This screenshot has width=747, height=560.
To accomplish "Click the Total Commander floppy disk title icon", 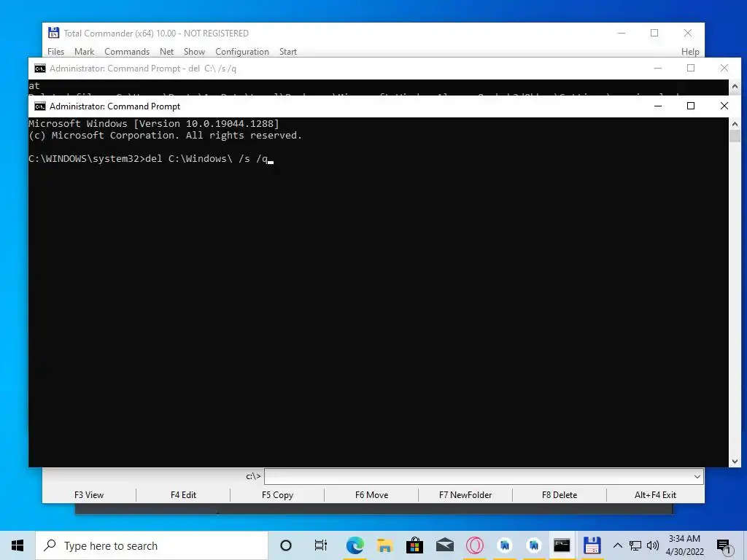I will [53, 33].
